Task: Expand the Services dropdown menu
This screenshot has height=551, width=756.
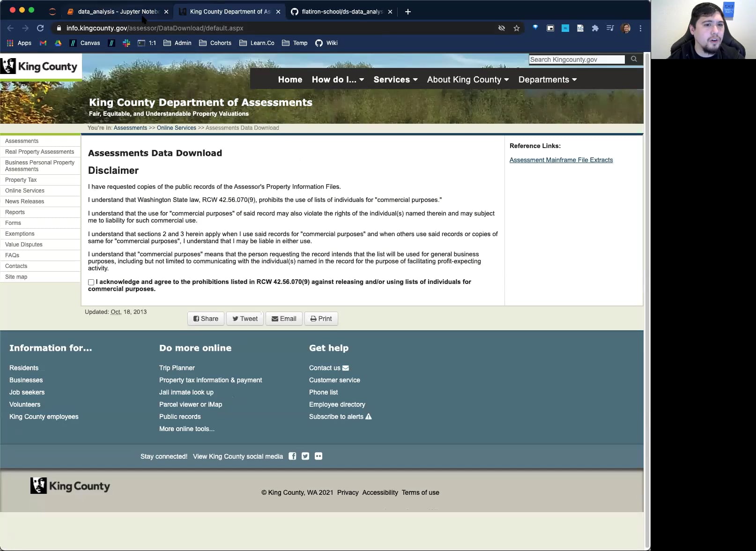Action: tap(395, 80)
